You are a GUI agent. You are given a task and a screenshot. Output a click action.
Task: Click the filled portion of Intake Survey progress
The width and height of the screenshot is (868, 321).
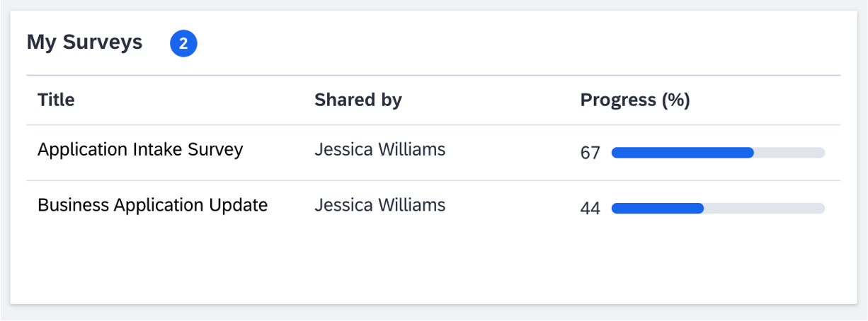683,153
